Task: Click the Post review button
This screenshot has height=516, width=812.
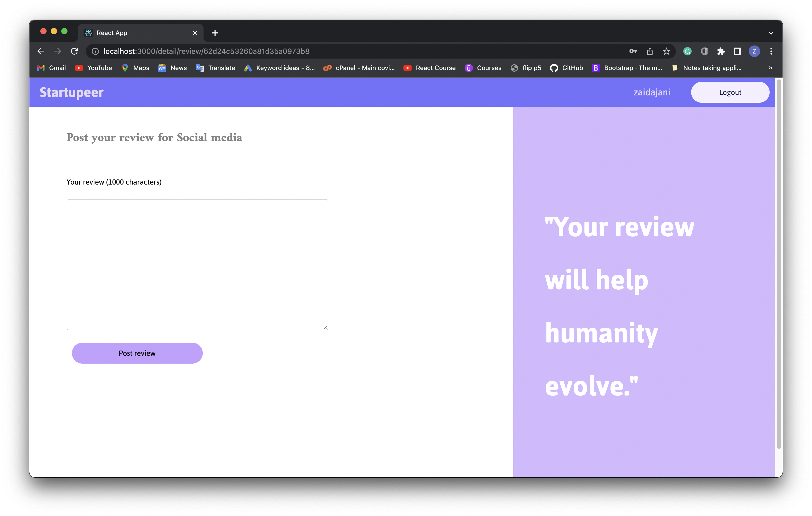Action: point(137,353)
